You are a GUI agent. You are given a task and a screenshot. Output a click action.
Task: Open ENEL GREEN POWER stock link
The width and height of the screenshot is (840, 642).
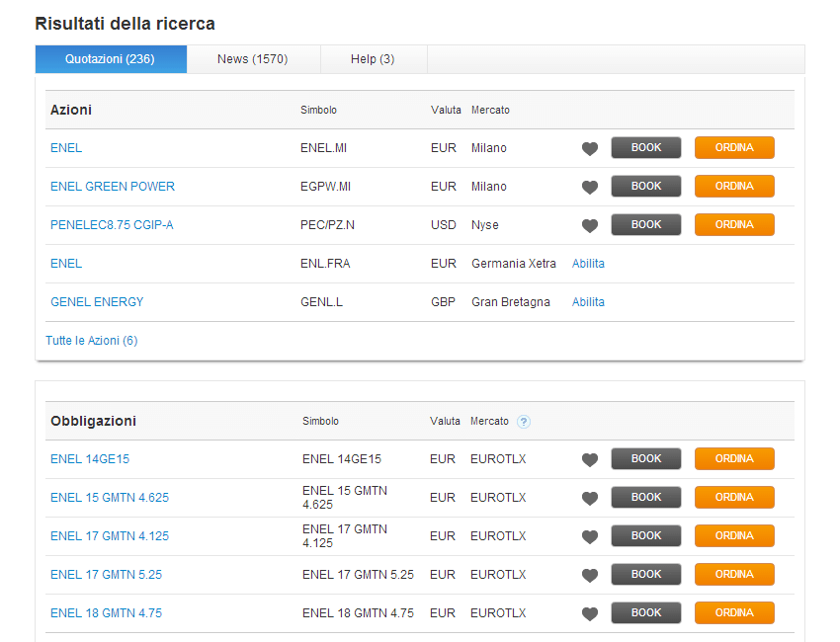click(113, 187)
